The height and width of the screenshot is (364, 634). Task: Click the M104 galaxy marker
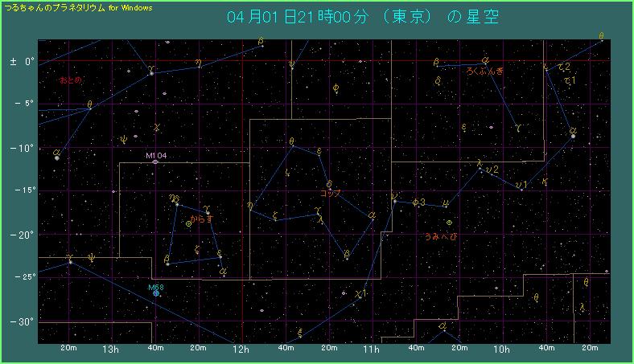tap(155, 162)
